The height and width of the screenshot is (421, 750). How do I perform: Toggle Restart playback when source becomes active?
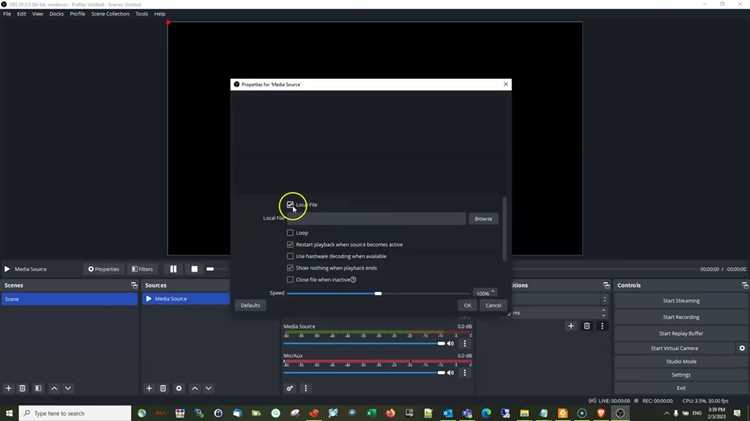(x=290, y=244)
